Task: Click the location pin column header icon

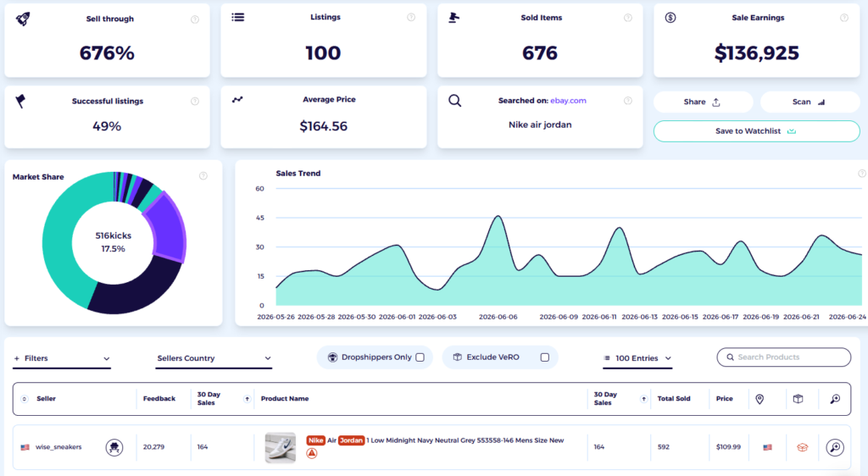Action: tap(759, 399)
